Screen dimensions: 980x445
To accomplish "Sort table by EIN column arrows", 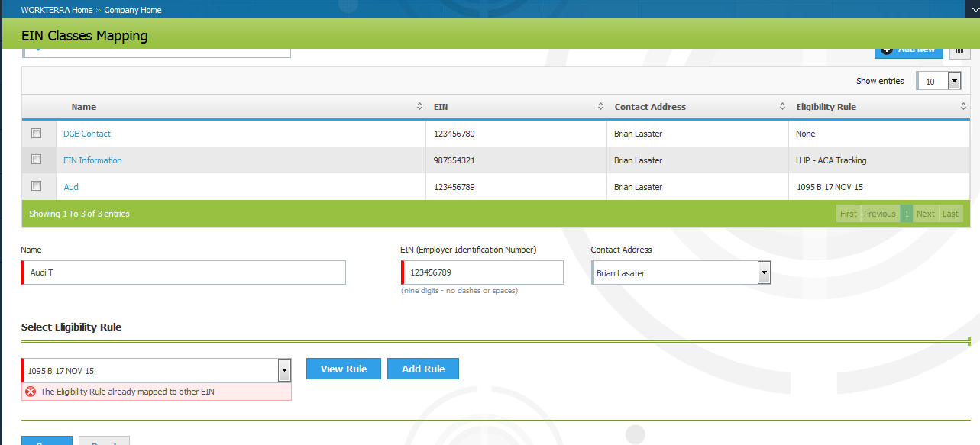I will (600, 107).
